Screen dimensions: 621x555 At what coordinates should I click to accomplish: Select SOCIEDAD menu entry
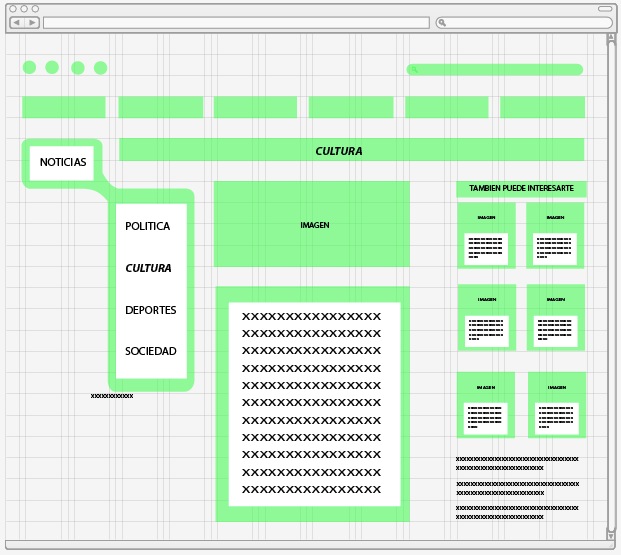click(150, 352)
